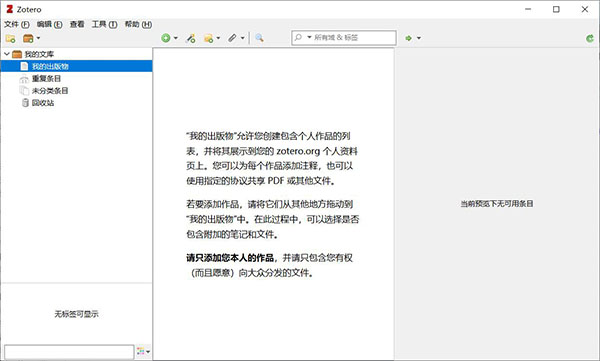
Task: Open the 查看 menu
Action: 77,24
